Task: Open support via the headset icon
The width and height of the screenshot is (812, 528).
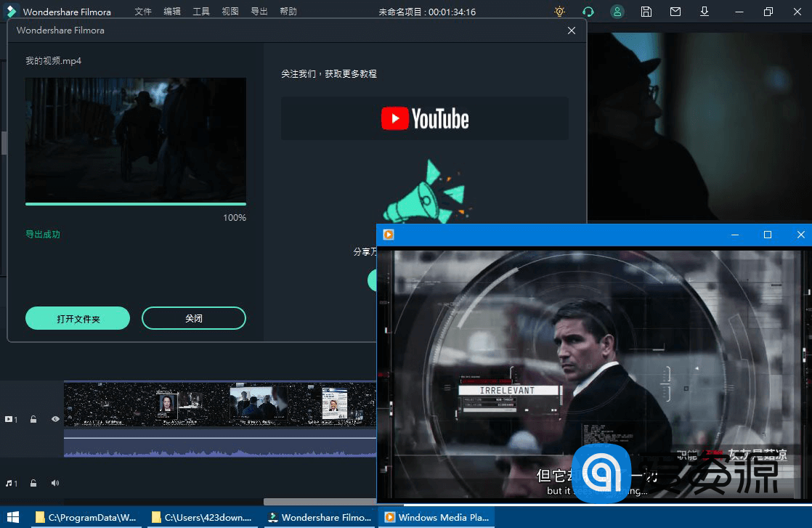Action: [x=588, y=12]
